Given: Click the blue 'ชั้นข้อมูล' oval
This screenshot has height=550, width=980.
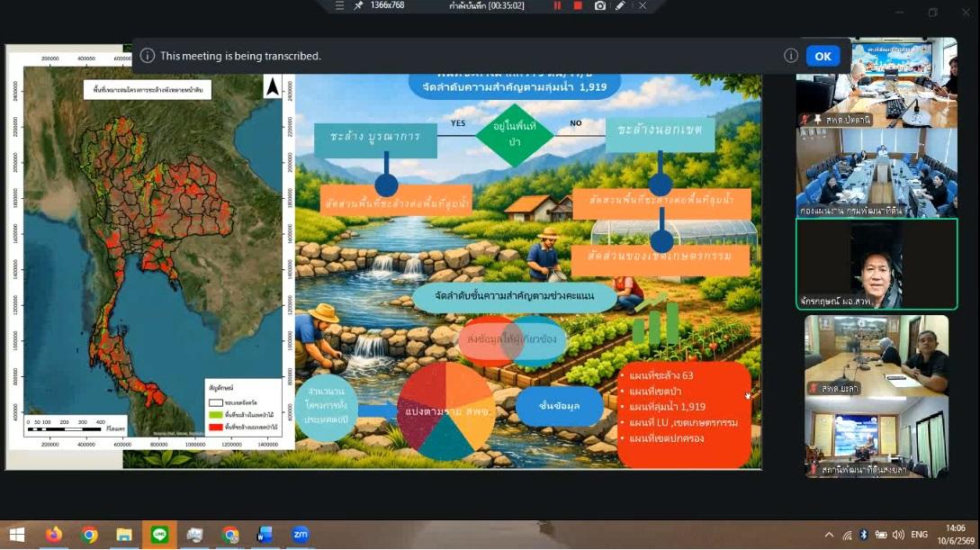Looking at the screenshot, I should pos(560,406).
